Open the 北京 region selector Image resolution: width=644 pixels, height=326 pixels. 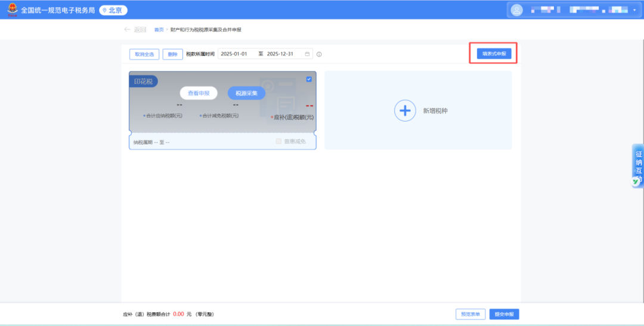click(x=113, y=10)
